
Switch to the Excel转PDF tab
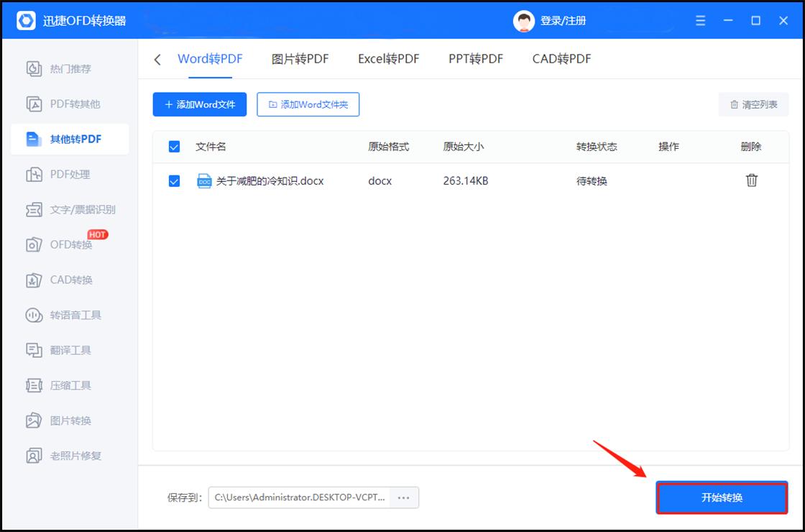[x=388, y=59]
